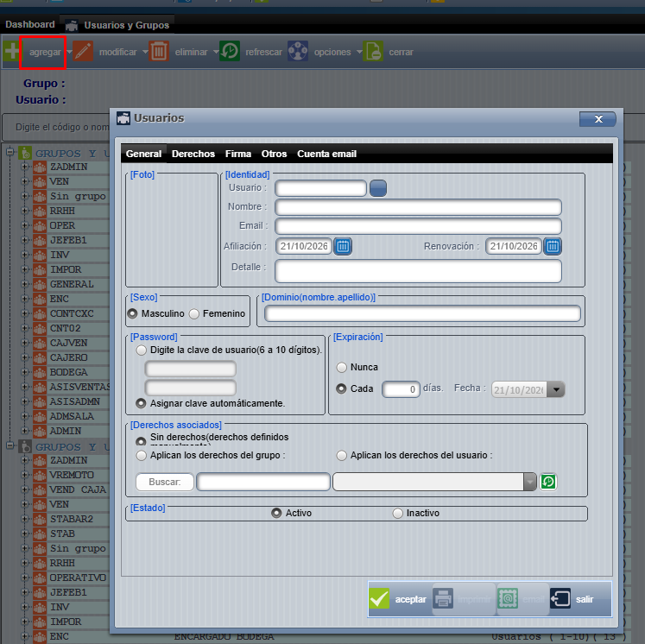Open the derechos combo box dropdown
Image resolution: width=645 pixels, height=644 pixels.
tap(530, 482)
